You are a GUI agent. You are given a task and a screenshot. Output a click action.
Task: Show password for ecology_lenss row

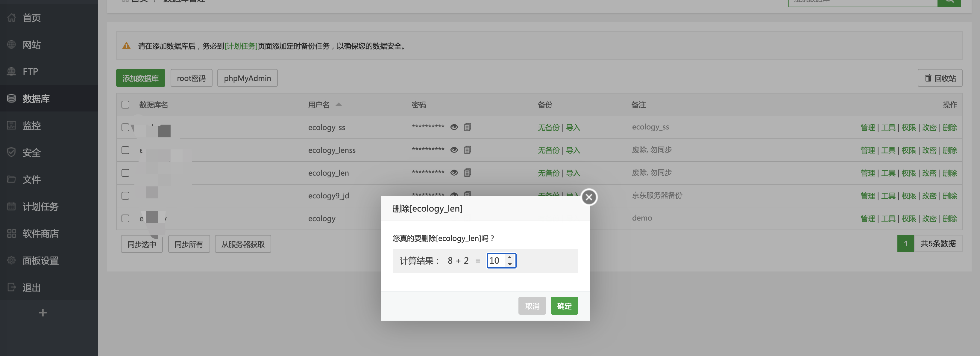click(x=454, y=150)
